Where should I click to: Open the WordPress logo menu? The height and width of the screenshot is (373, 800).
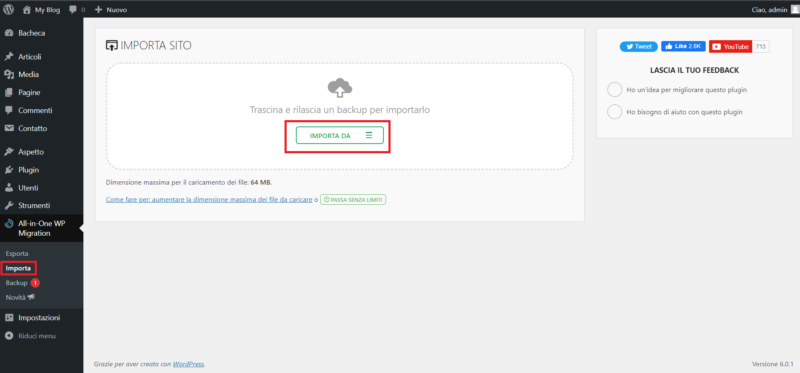[9, 10]
